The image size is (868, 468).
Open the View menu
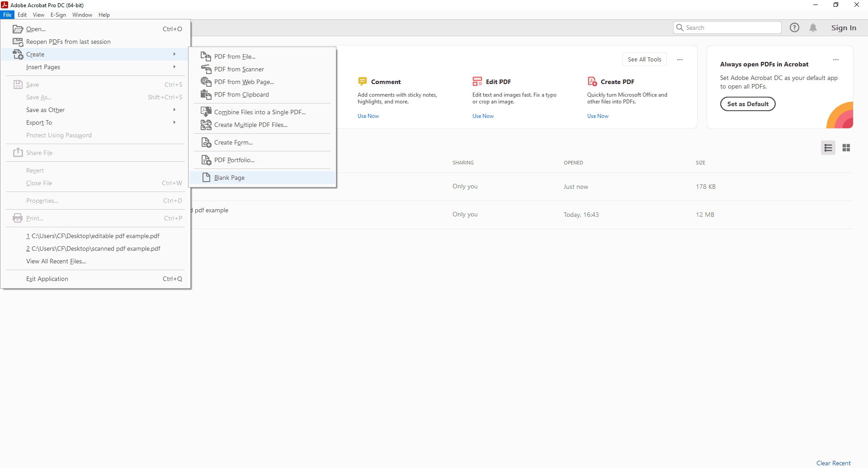point(38,15)
